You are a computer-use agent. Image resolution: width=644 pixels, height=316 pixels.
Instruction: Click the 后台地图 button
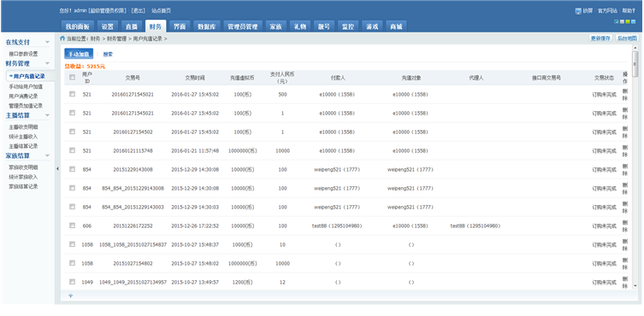pos(627,38)
